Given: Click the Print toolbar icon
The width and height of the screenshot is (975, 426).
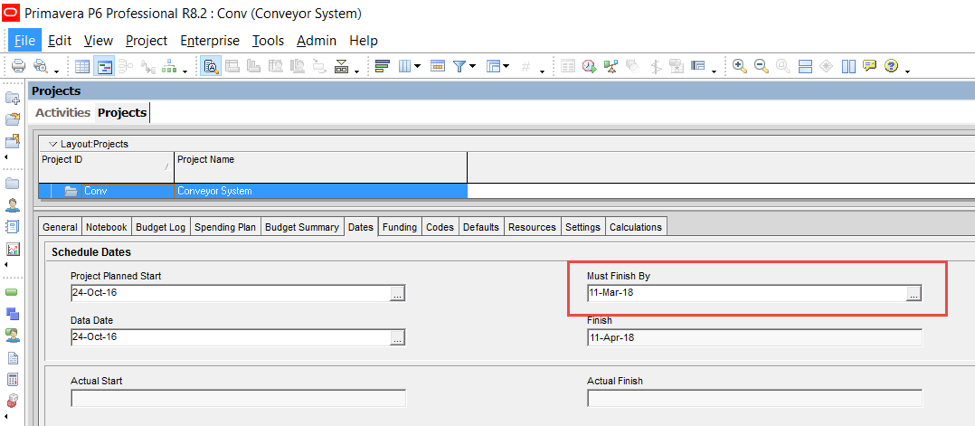Looking at the screenshot, I should [x=19, y=67].
